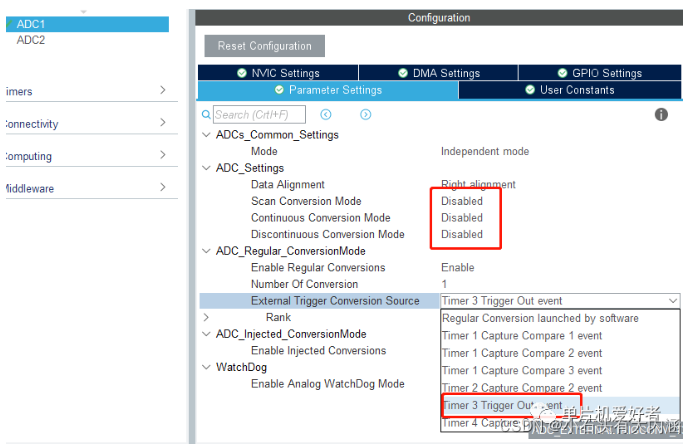Click the Scan Conversion Mode label
696x444 pixels.
pyautogui.click(x=306, y=201)
